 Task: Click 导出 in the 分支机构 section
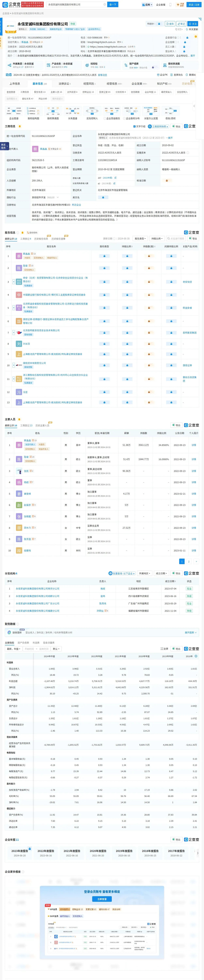pyautogui.click(x=177, y=573)
